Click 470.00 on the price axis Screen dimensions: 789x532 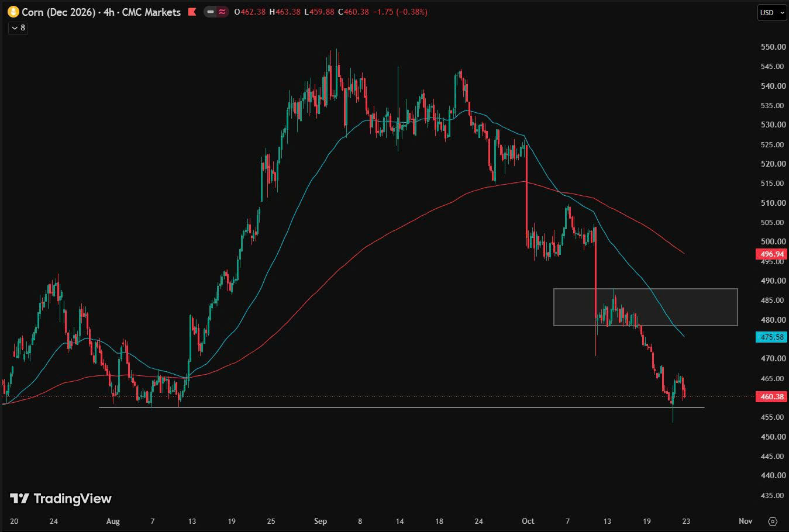773,358
